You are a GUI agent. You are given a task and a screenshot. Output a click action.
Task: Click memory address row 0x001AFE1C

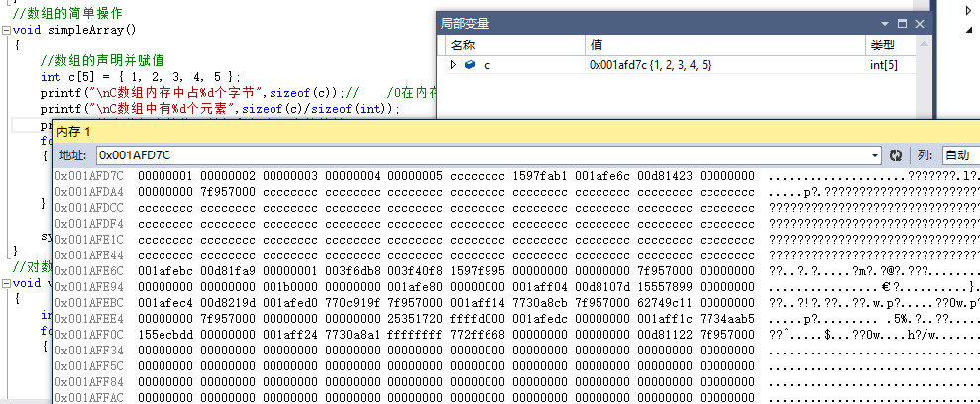point(89,240)
